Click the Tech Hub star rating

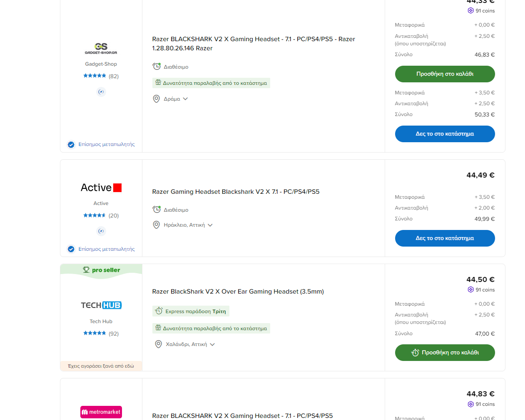coord(95,333)
